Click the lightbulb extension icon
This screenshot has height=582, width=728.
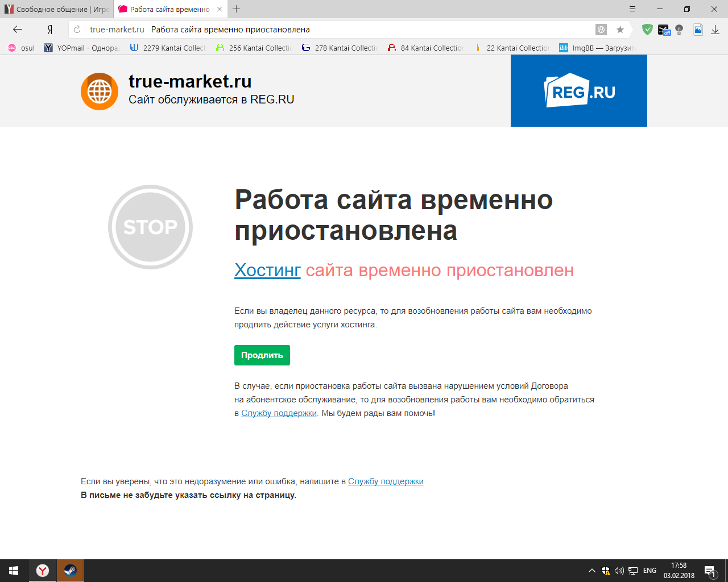coord(679,30)
